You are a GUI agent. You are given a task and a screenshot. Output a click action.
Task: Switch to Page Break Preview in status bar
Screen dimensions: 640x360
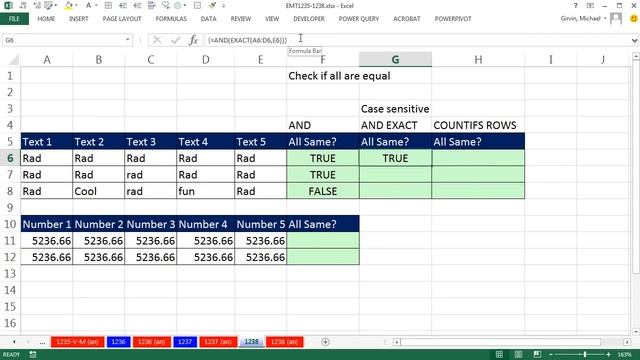(537, 354)
